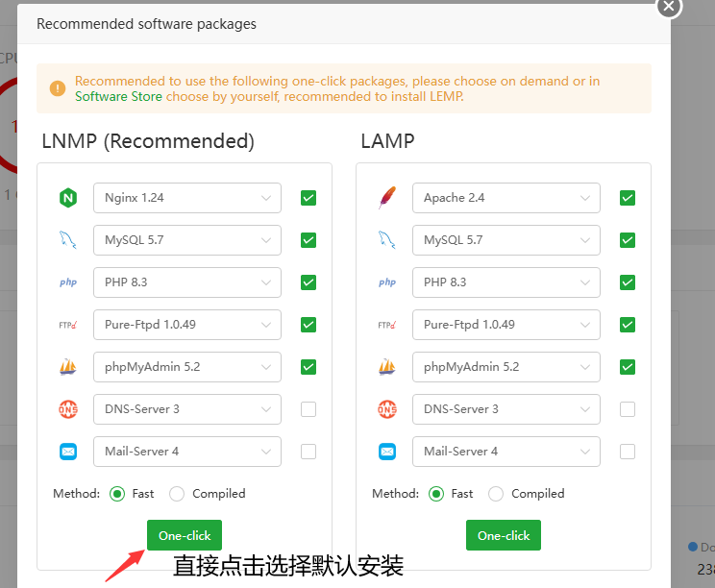Open LNMP MySQL 5.7 version dropdown
Screen dimensions: 715x588
(x=187, y=240)
